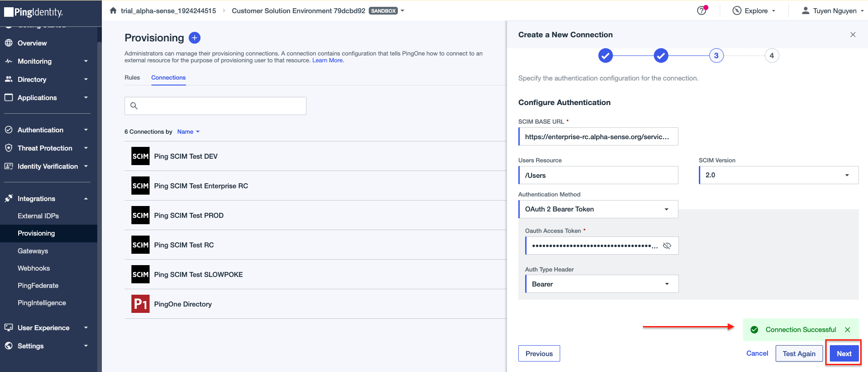Click wizard step 4 circle
This screenshot has height=372, width=868.
[772, 55]
